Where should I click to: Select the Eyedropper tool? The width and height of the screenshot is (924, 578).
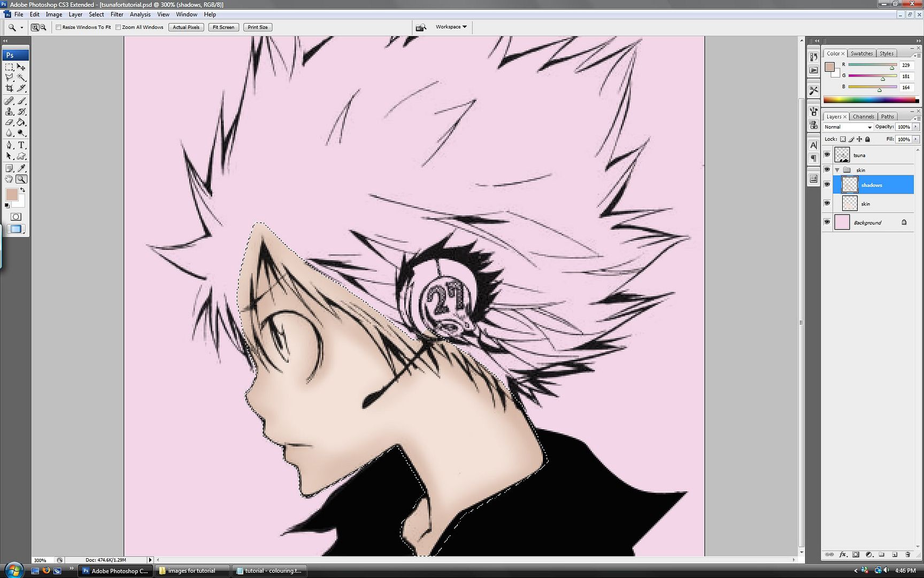coord(21,169)
